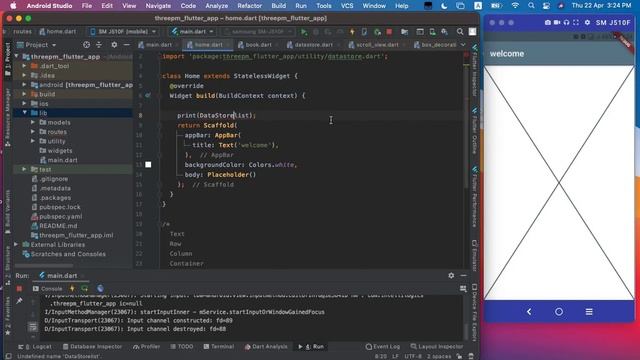Open macOS Control Center icon

546,6
